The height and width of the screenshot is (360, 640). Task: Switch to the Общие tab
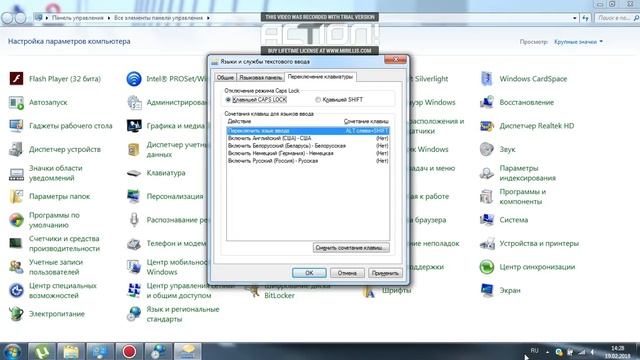pyautogui.click(x=225, y=77)
